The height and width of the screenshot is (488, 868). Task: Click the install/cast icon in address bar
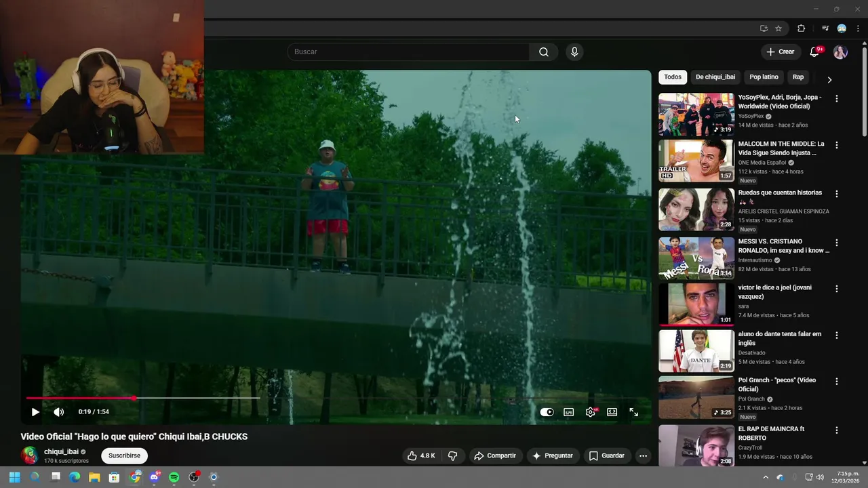pyautogui.click(x=764, y=28)
